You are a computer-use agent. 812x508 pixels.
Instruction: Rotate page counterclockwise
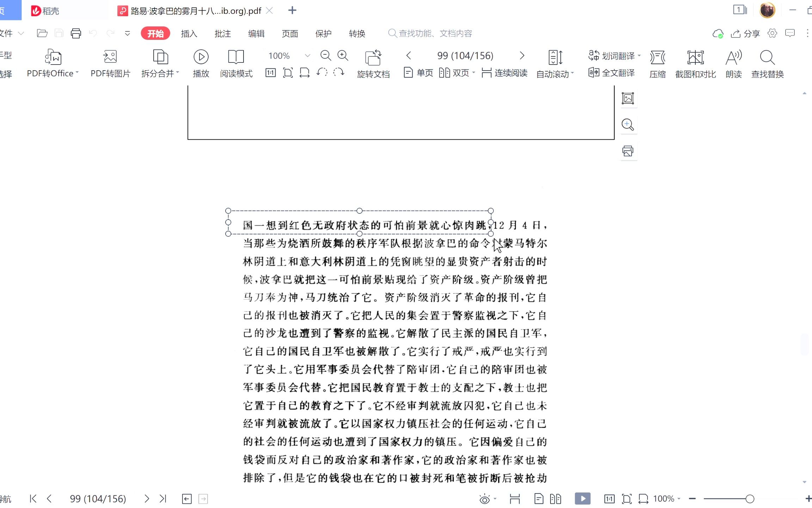pos(322,73)
